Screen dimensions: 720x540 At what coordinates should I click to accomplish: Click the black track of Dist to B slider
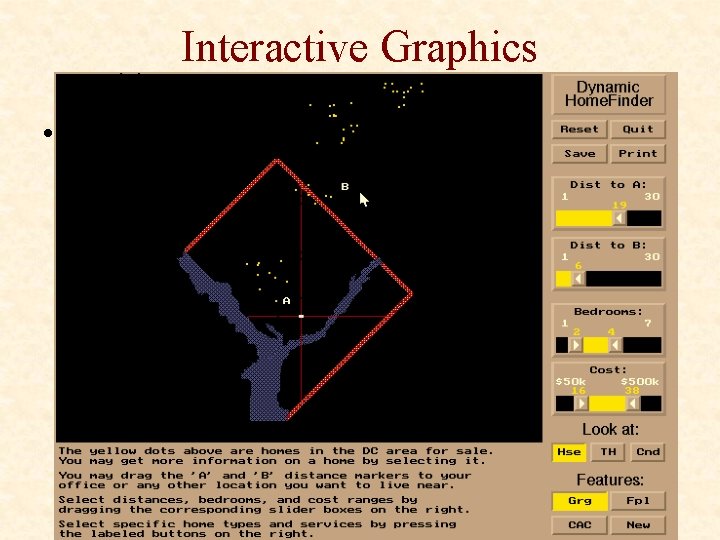click(624, 279)
